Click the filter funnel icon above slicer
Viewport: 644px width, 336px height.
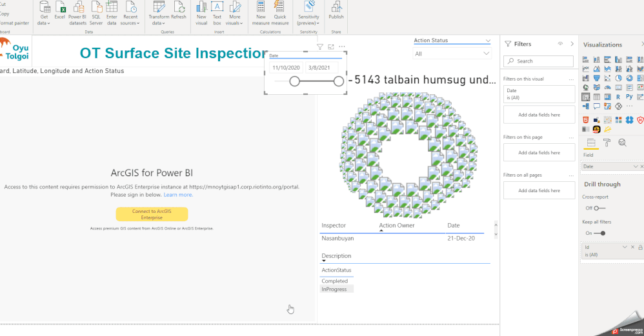(x=320, y=47)
